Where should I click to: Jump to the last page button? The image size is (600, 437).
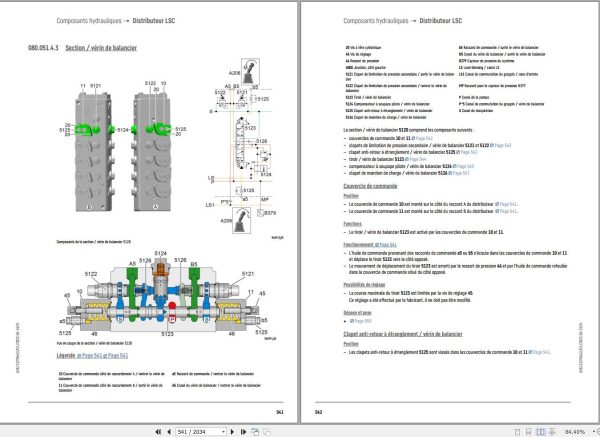(243, 432)
